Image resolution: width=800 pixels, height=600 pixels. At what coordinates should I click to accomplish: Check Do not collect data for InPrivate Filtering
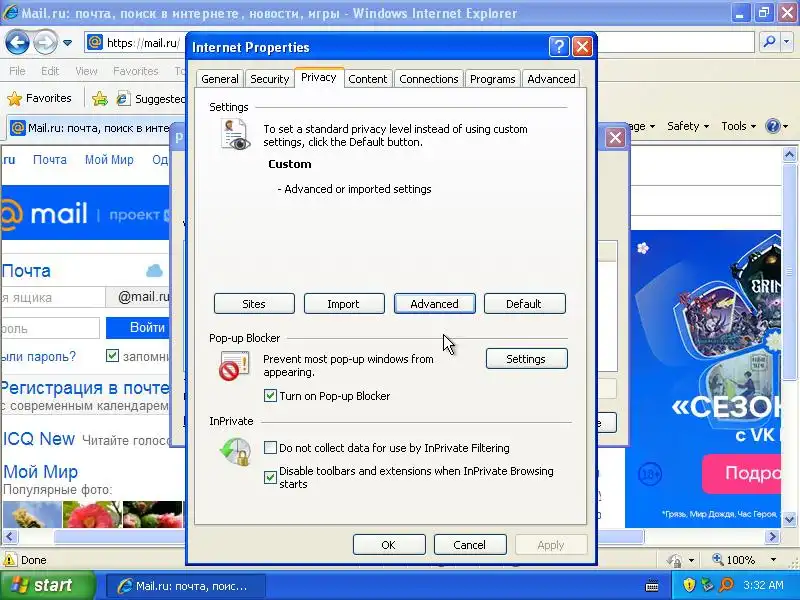click(x=270, y=447)
